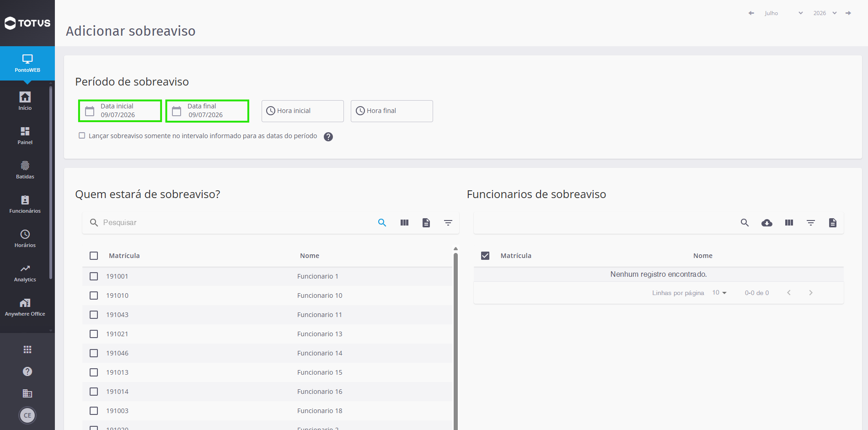The height and width of the screenshot is (430, 868).
Task: Click the TOTVS logo
Action: pos(27,23)
